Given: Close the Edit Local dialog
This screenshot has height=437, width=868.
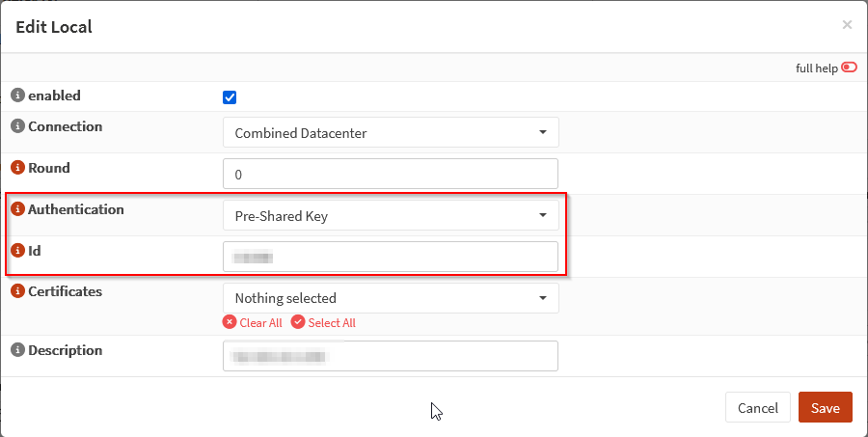Looking at the screenshot, I should tap(847, 25).
